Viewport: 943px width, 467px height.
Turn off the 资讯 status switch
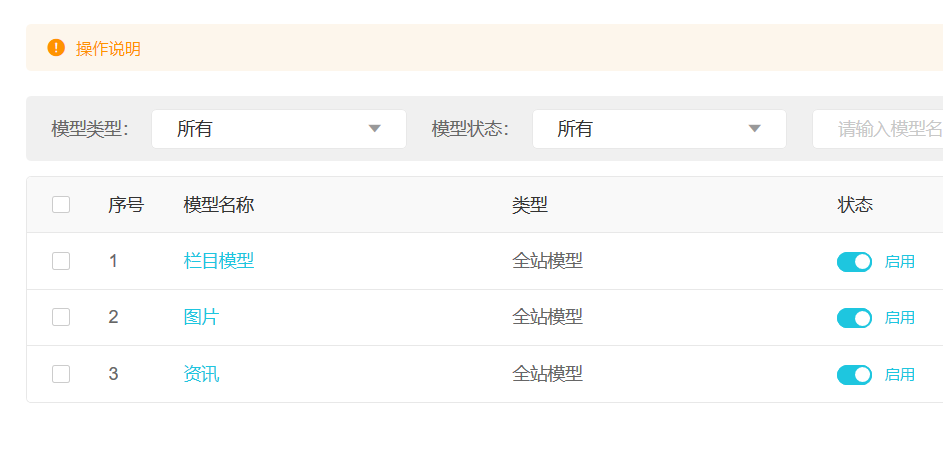854,375
